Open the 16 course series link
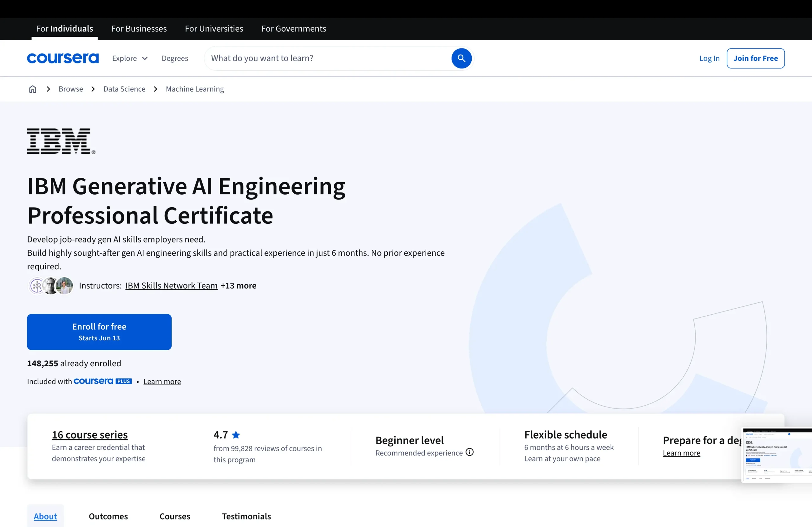Image resolution: width=812 pixels, height=527 pixels. (x=90, y=434)
